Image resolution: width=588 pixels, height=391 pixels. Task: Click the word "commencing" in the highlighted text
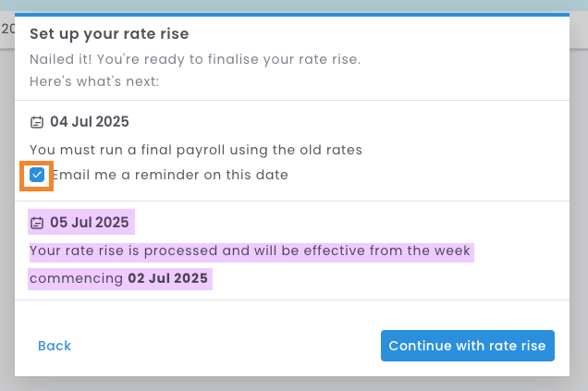(x=77, y=278)
